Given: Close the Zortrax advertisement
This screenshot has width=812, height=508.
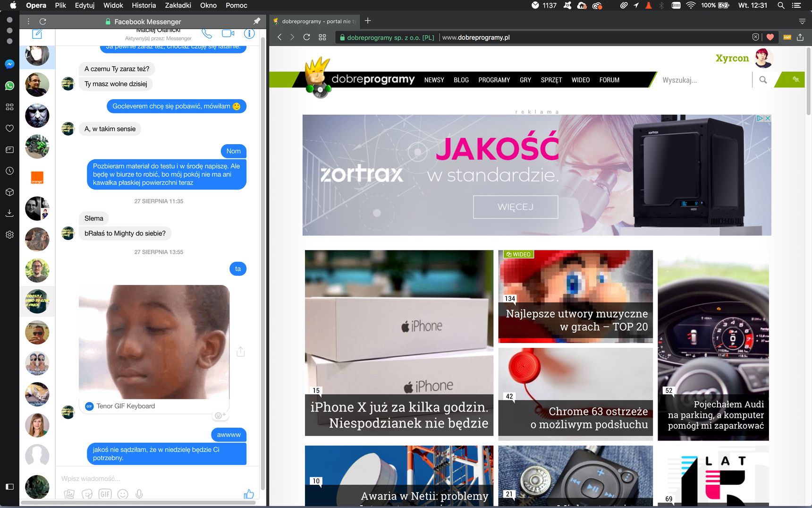Looking at the screenshot, I should [768, 118].
